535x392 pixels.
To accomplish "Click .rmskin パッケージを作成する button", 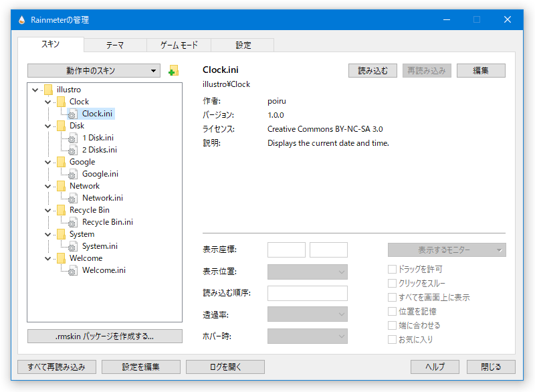I will click(x=105, y=336).
